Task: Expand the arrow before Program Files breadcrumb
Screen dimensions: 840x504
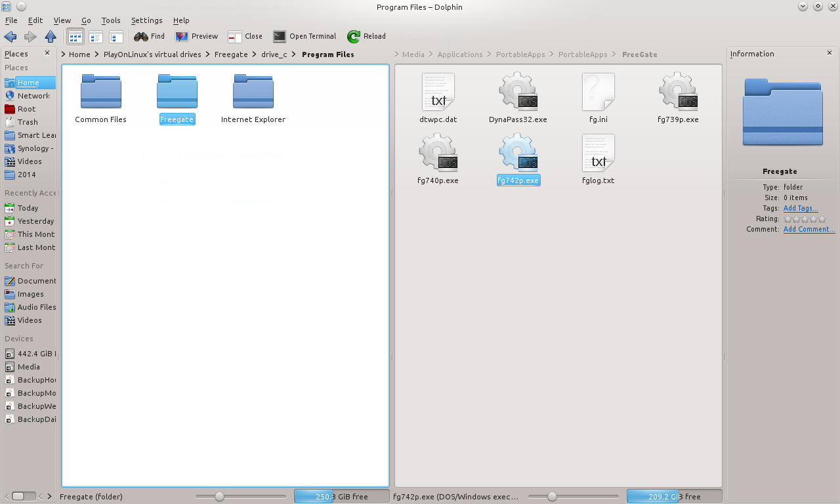Action: pyautogui.click(x=294, y=54)
